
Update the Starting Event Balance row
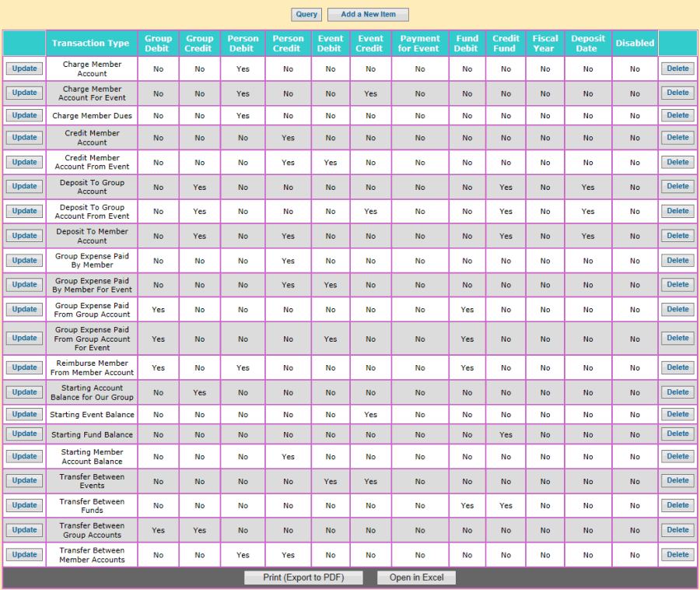[25, 414]
